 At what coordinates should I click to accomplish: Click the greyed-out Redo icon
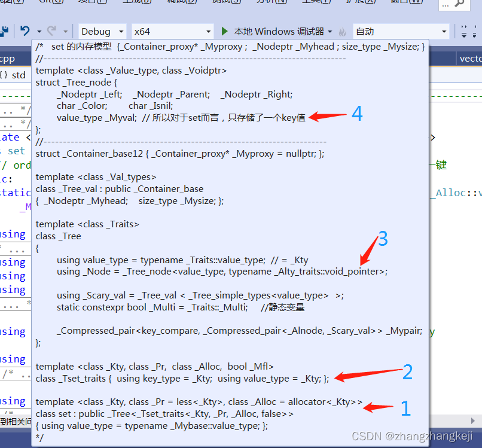51,31
